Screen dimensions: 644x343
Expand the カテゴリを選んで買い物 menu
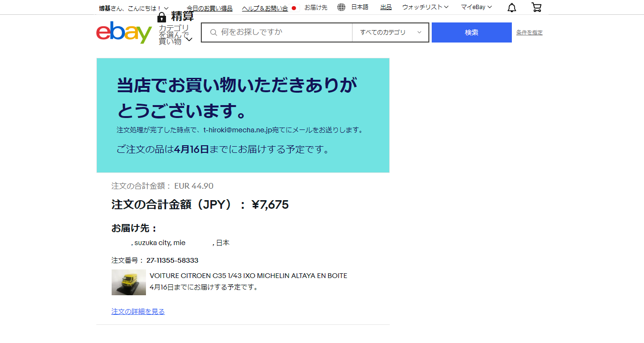click(176, 35)
